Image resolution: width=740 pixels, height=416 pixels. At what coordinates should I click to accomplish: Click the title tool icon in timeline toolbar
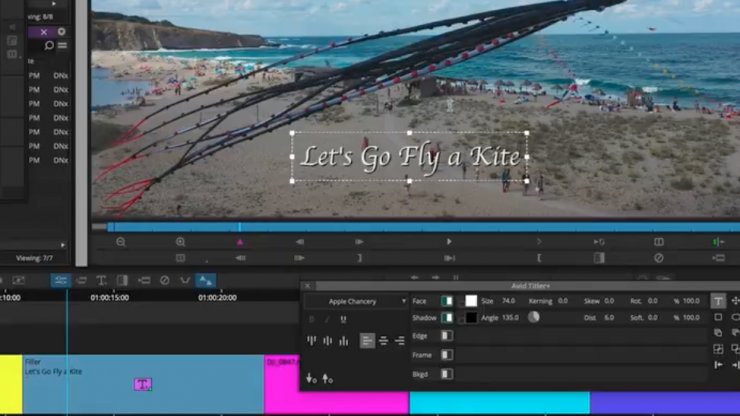101,281
